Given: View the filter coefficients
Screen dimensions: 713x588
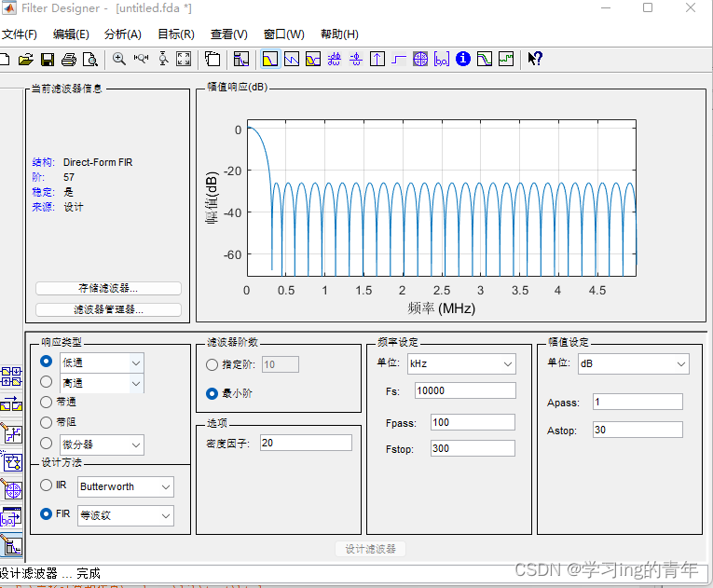Looking at the screenshot, I should point(442,59).
